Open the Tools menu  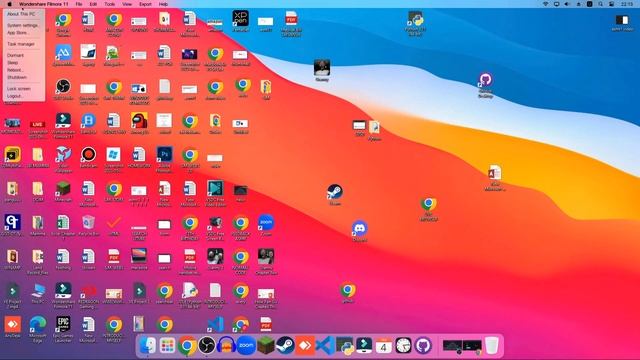click(109, 4)
